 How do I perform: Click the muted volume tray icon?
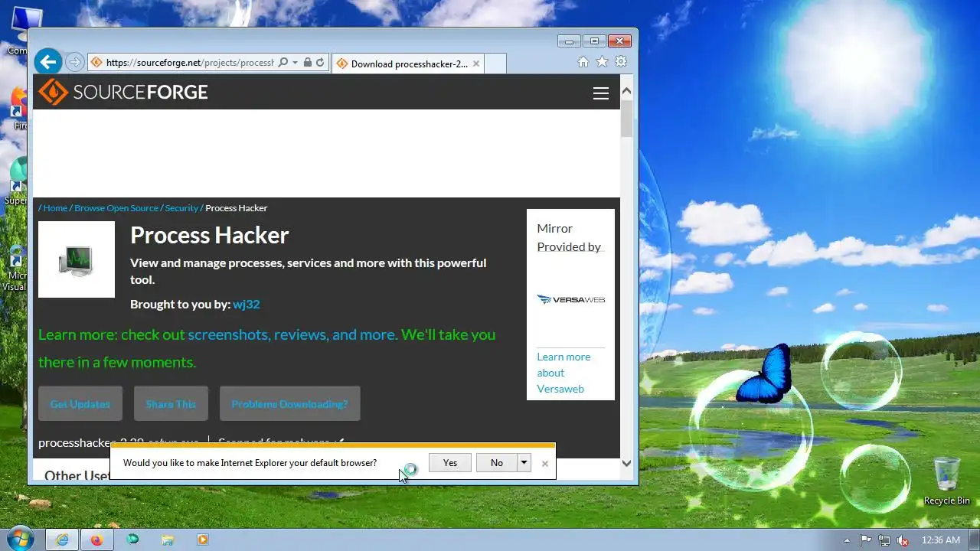point(903,540)
